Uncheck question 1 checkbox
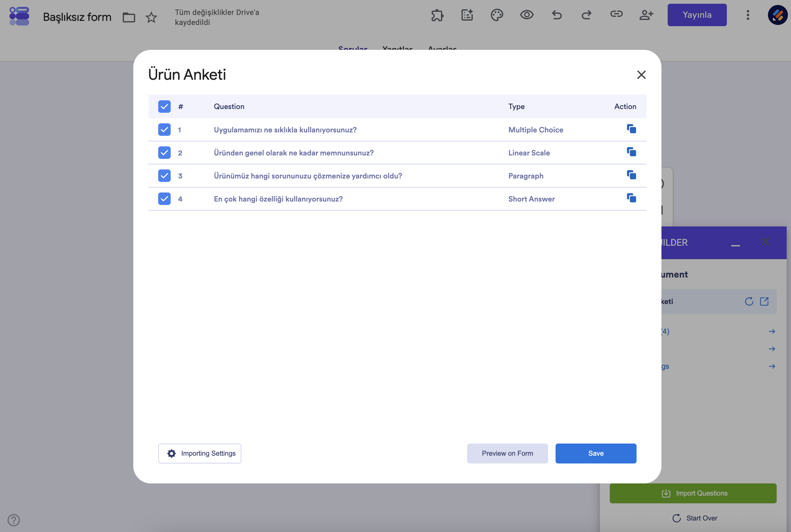The width and height of the screenshot is (791, 532). pos(164,130)
